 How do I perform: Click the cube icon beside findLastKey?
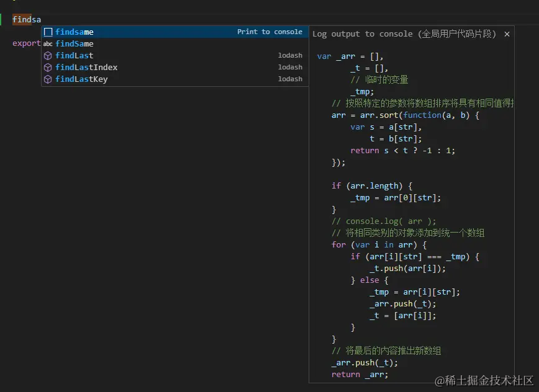pos(48,79)
